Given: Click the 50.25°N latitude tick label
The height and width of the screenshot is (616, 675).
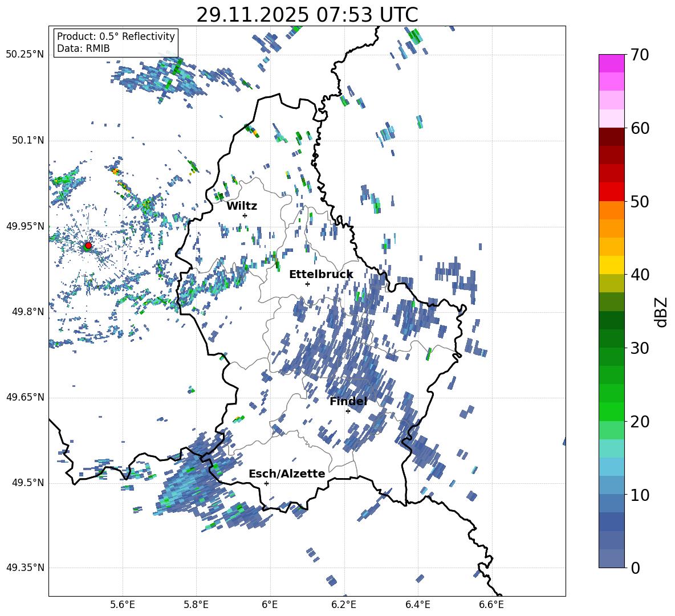Looking at the screenshot, I should coord(25,55).
